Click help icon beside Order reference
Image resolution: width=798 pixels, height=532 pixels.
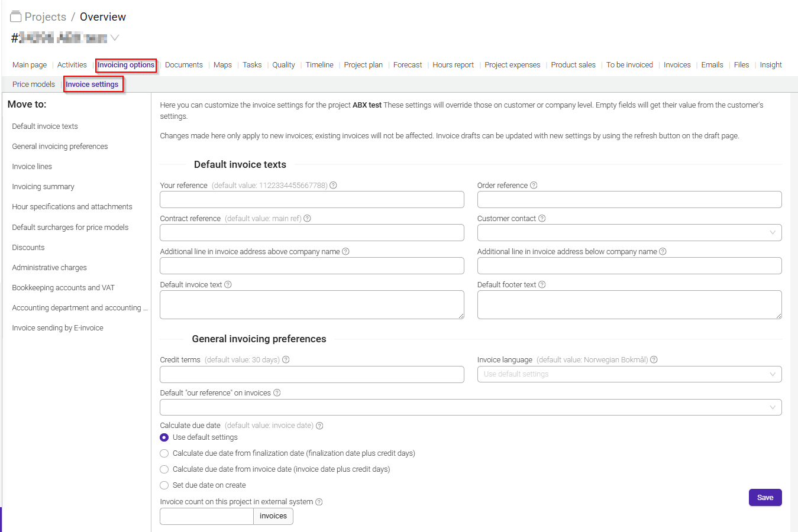(x=534, y=186)
